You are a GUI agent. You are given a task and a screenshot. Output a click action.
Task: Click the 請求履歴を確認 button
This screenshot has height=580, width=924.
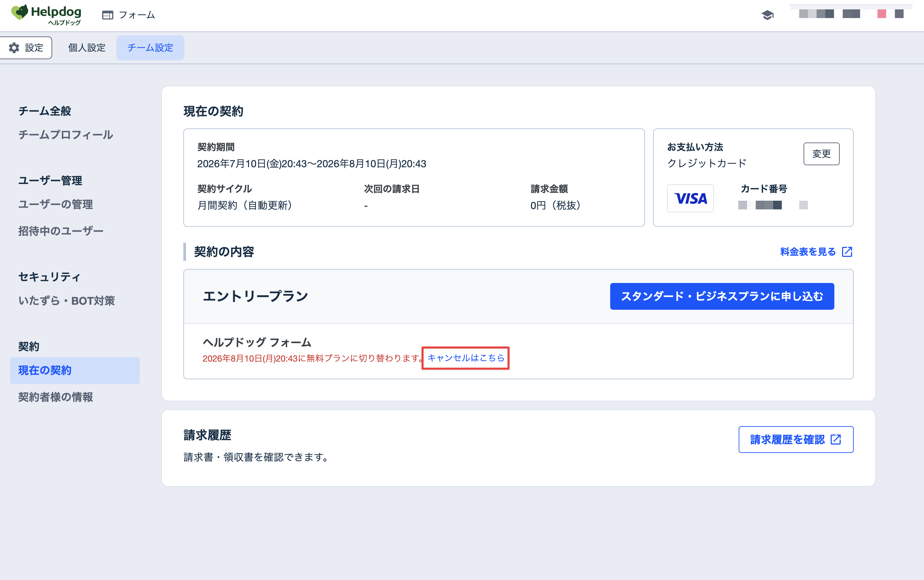pyautogui.click(x=796, y=440)
